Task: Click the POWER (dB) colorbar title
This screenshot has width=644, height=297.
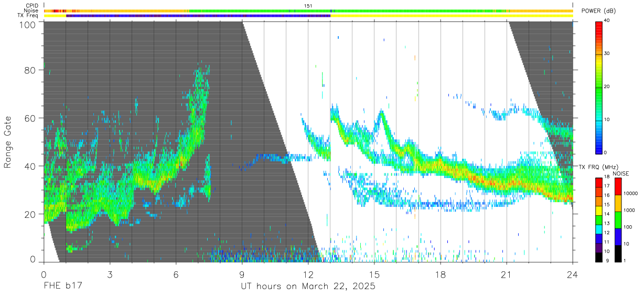Action: coord(598,11)
